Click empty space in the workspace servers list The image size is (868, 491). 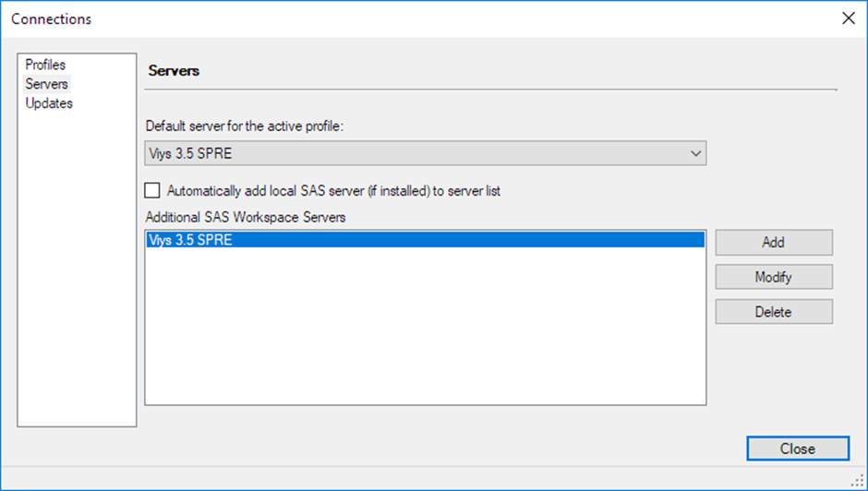click(x=425, y=332)
